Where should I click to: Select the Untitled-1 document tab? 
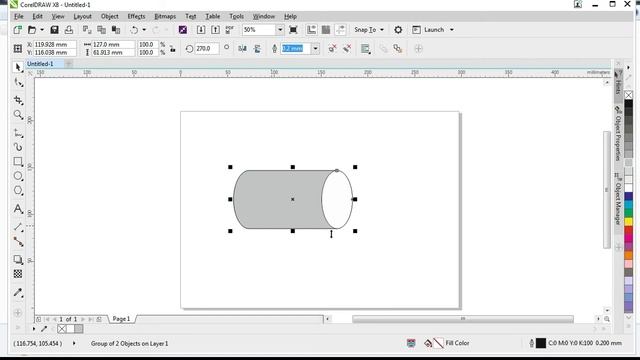tap(40, 64)
